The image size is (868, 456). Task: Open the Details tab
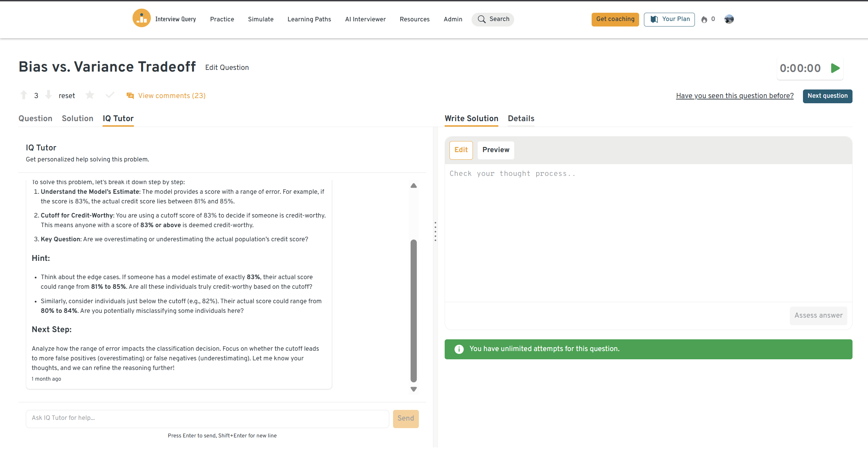521,118
